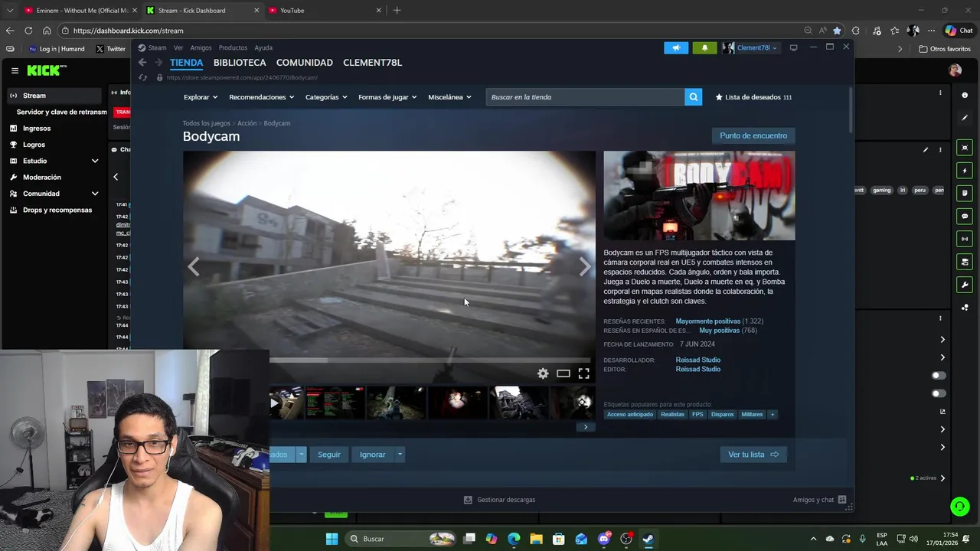Open the Formas de jugar dropdown
The width and height of the screenshot is (980, 551).
click(387, 97)
